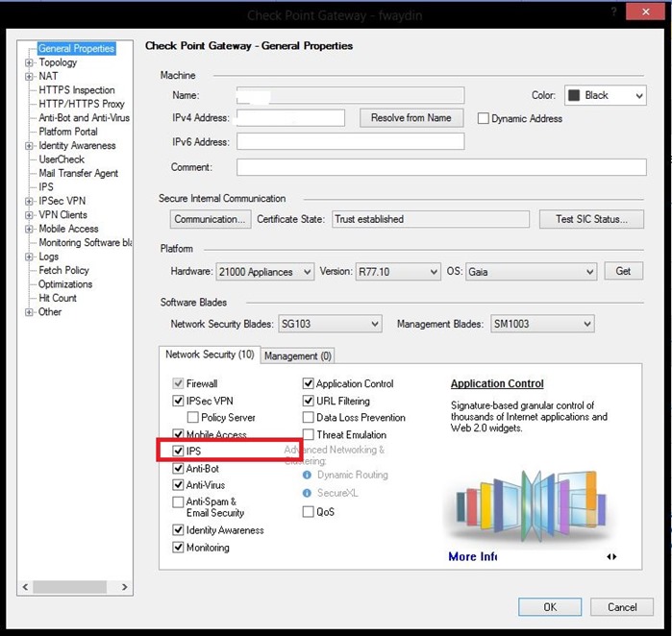Select Optimizations in the tree
Image resolution: width=672 pixels, height=636 pixels.
point(65,284)
